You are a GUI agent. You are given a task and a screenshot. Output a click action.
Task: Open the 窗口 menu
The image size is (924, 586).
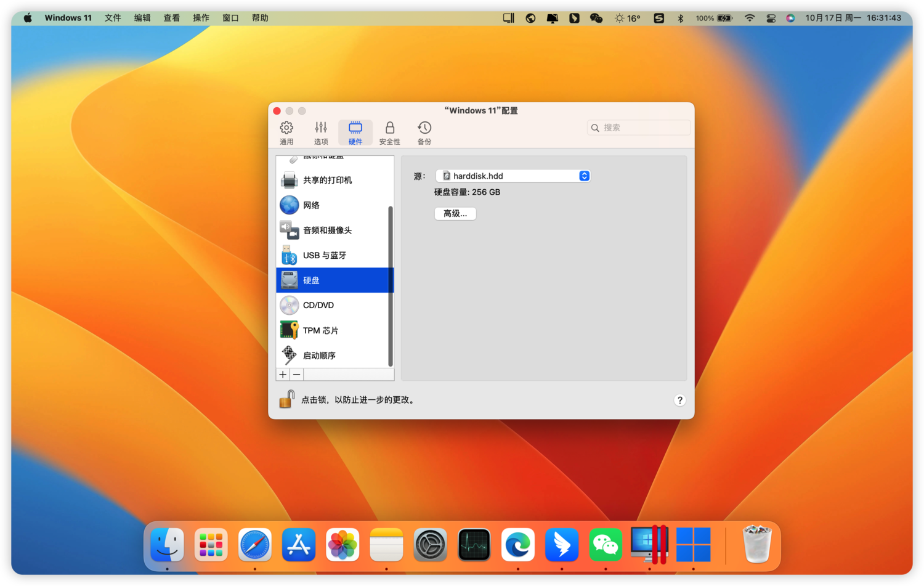(x=230, y=18)
